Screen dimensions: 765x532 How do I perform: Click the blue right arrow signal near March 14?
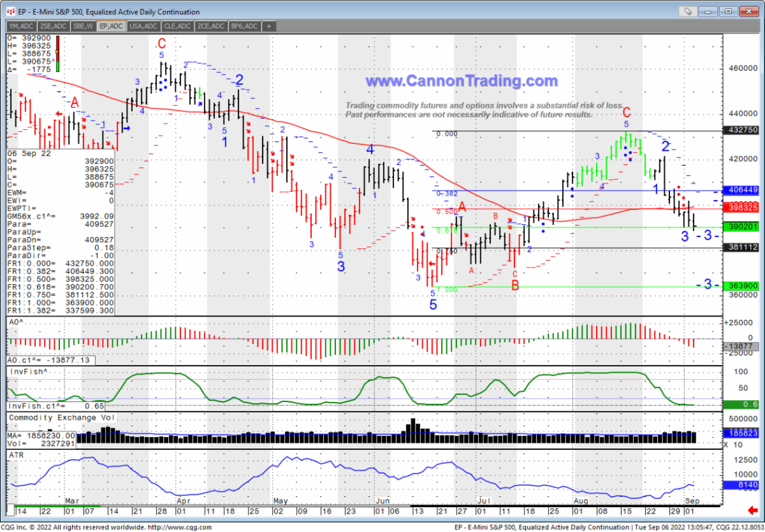(126, 128)
